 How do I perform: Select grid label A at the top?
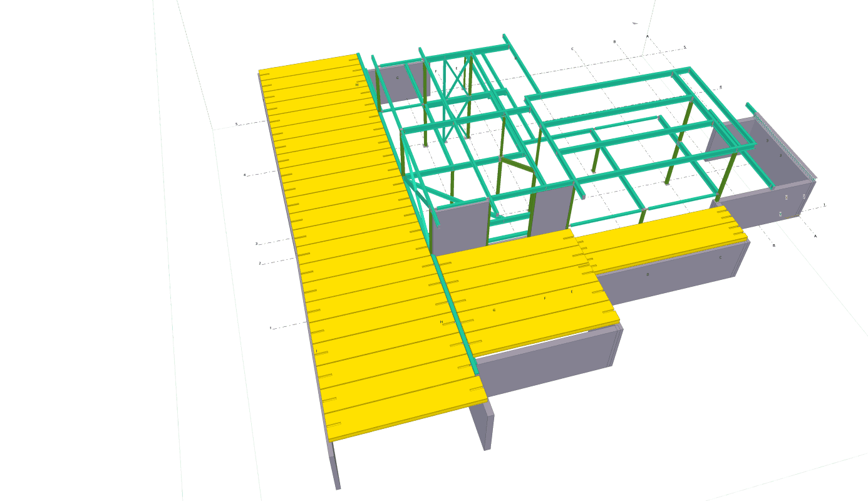647,36
